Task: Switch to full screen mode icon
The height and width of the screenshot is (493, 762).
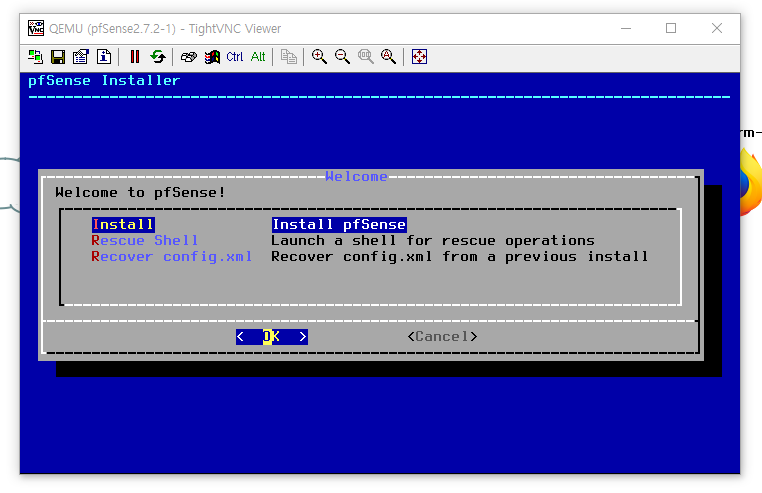Action: point(419,57)
